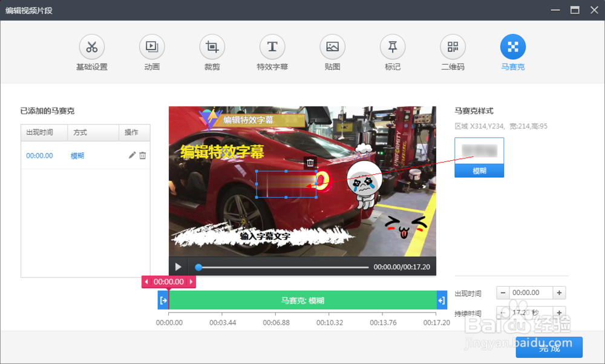The image size is (605, 364).
Task: Switch to the 马赛克 (mosaic) tool
Action: [512, 52]
